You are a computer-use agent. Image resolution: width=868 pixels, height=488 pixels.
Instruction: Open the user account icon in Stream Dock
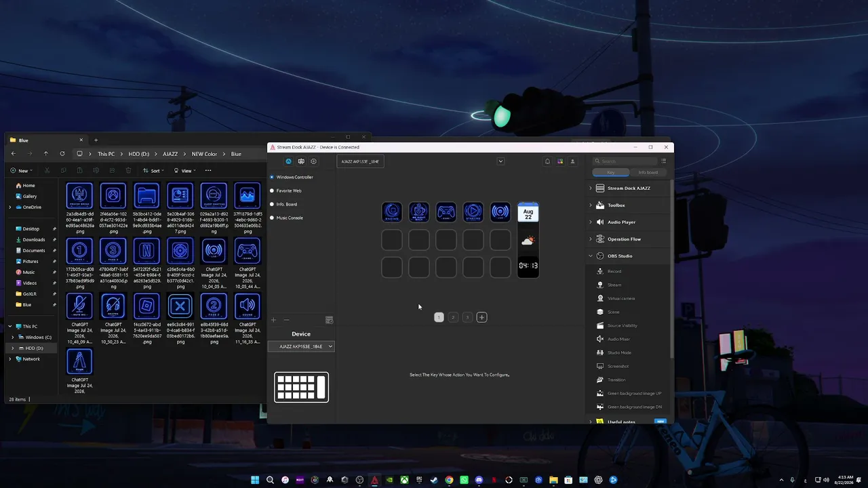coord(572,161)
